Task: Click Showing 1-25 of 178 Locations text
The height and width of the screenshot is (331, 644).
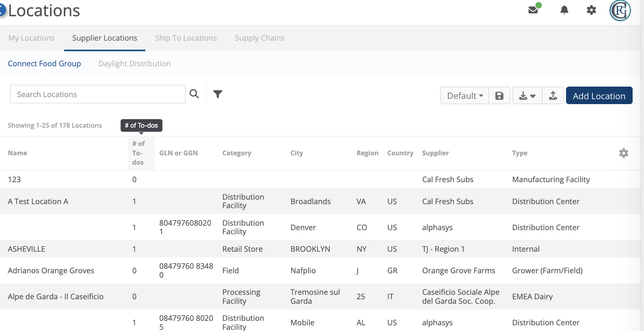Action: [55, 125]
